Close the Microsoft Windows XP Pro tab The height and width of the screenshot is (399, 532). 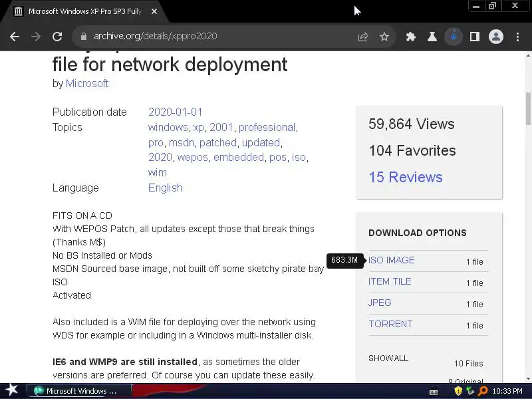tap(154, 11)
